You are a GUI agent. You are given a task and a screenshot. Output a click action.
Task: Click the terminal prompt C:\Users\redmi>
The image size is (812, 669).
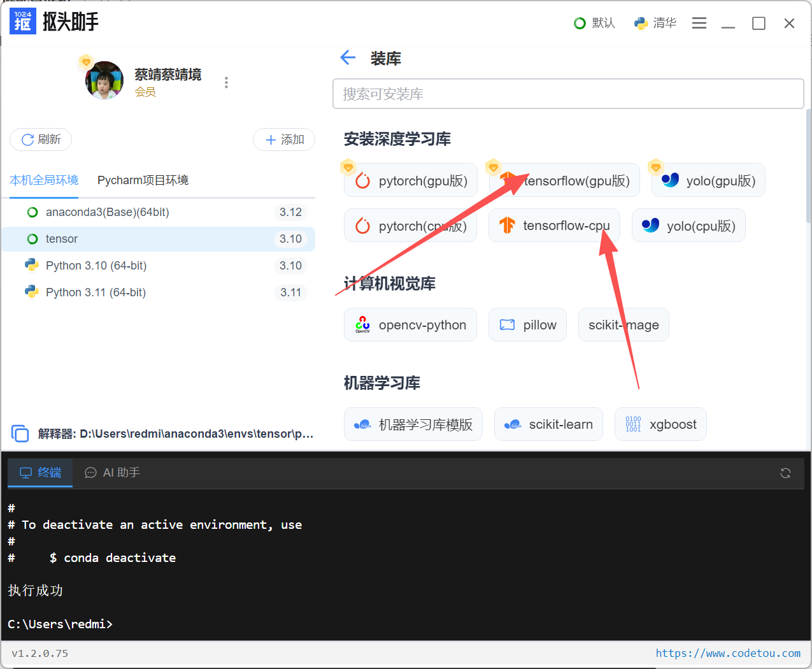60,624
